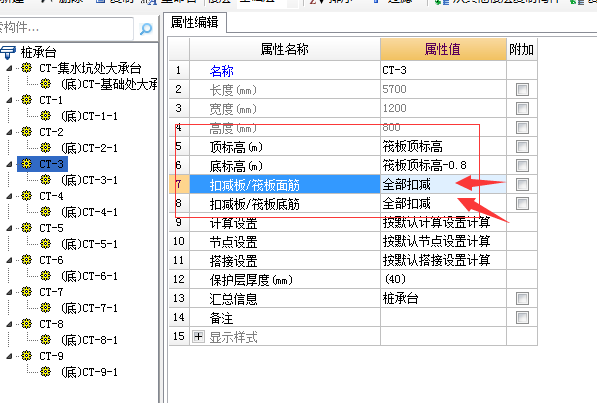The width and height of the screenshot is (597, 403).
Task: Click the gear icon of (底)CT-2-1
Action: (x=45, y=147)
